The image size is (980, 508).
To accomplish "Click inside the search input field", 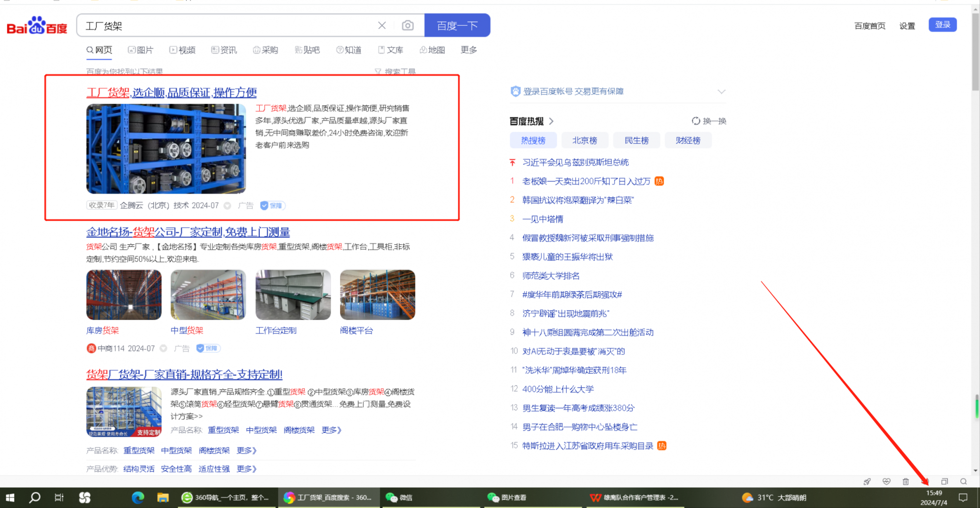I will tap(228, 26).
